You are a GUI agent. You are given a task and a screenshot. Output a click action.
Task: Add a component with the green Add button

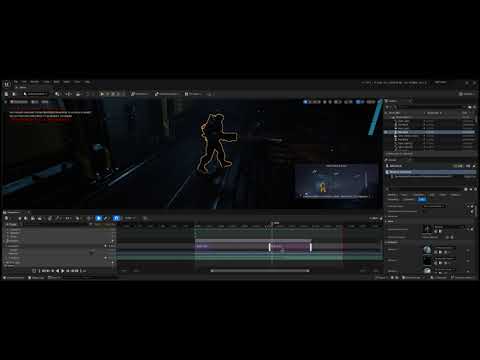point(459,166)
